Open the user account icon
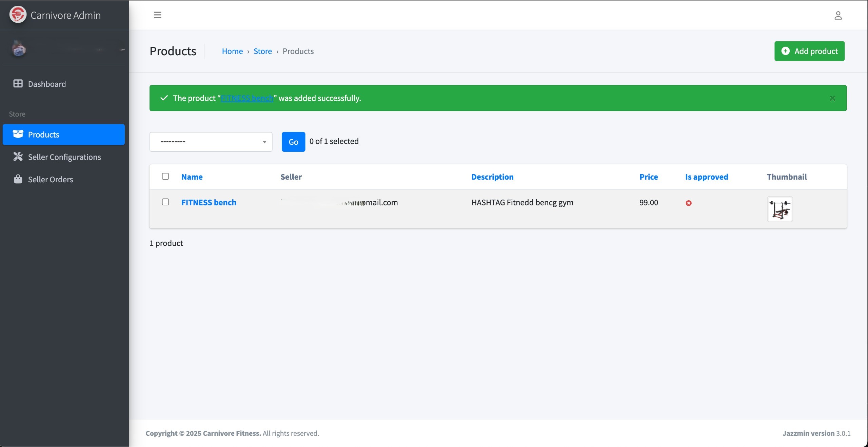Image resolution: width=868 pixels, height=447 pixels. coord(838,16)
